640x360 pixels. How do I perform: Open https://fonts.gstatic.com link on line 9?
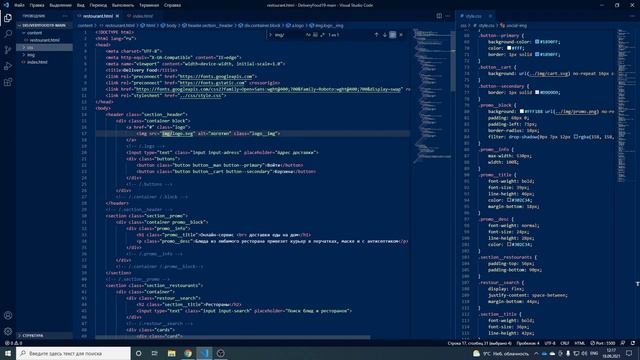point(212,83)
